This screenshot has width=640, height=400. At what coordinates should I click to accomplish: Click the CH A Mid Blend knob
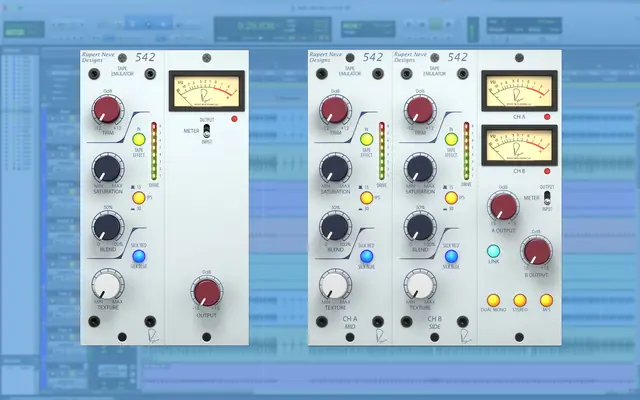[x=335, y=226]
